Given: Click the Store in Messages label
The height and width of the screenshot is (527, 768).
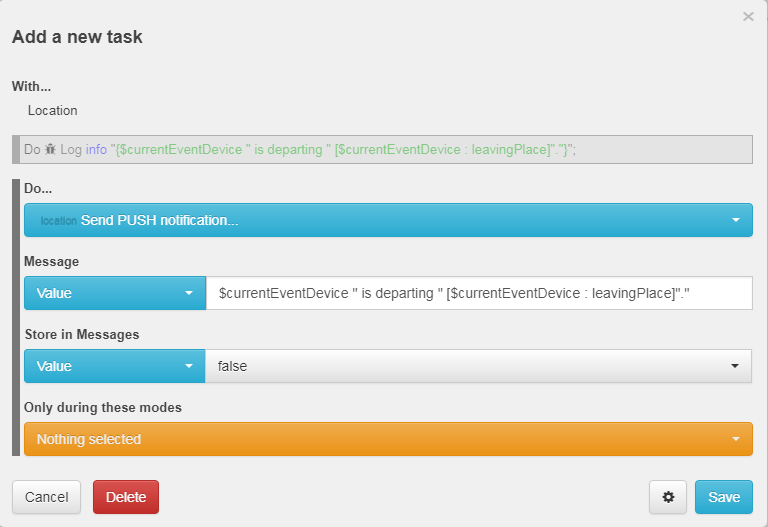Looking at the screenshot, I should pyautogui.click(x=82, y=335).
